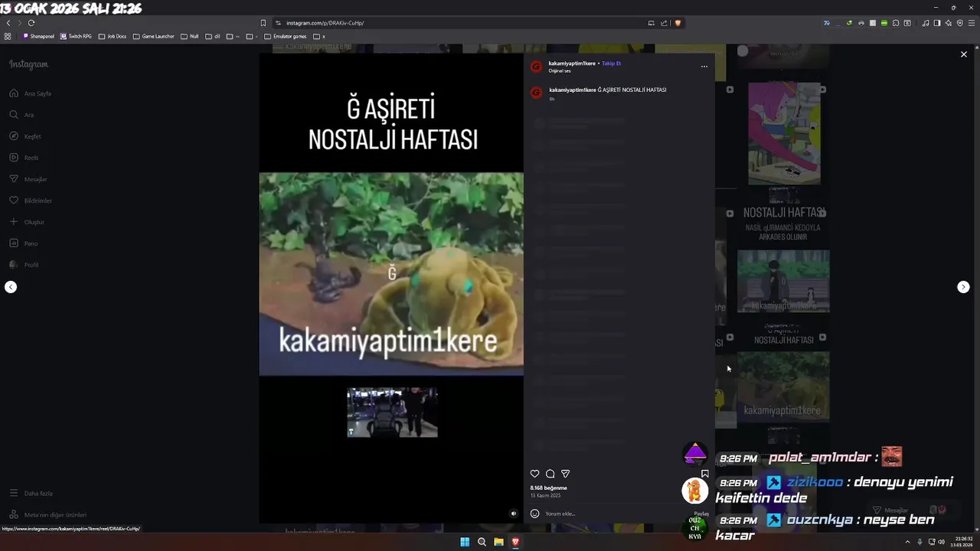Open Reels in Instagram sidebar
The width and height of the screenshot is (980, 551).
coord(24,158)
